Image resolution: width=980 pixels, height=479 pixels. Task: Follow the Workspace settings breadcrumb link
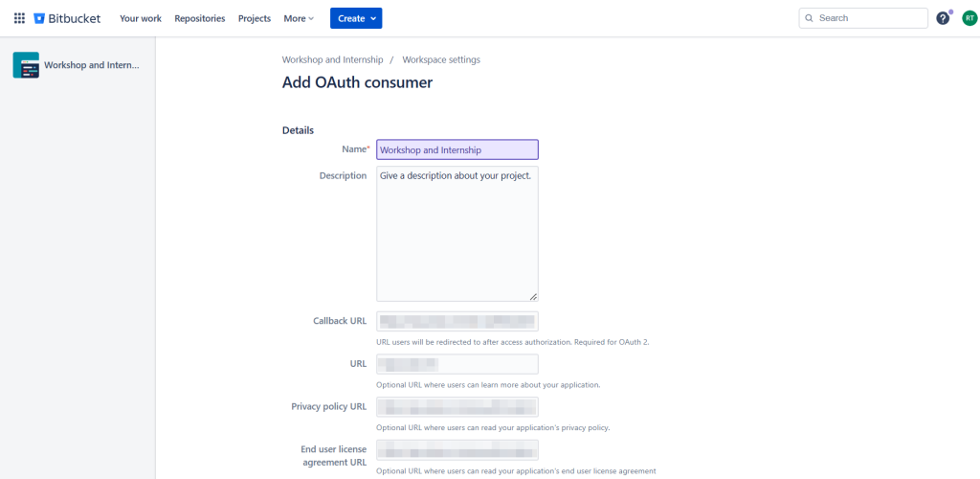point(441,59)
